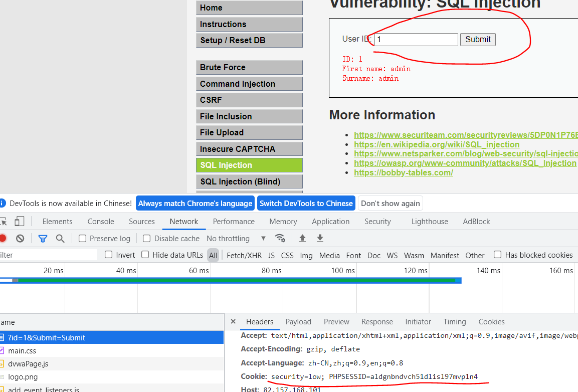Select the All request type filter
This screenshot has height=392, width=578.
[x=213, y=255]
